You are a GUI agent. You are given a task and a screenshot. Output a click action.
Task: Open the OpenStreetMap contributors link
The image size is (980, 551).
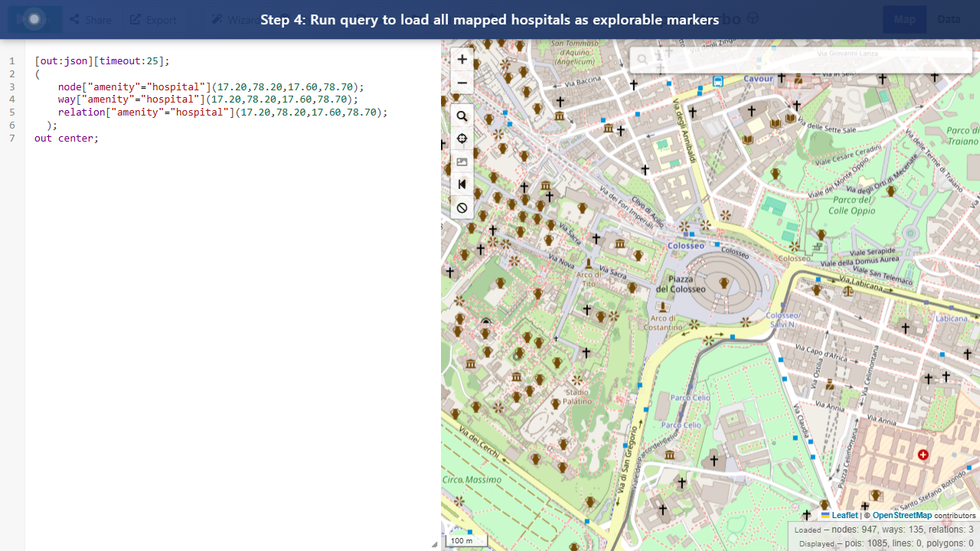(x=902, y=515)
